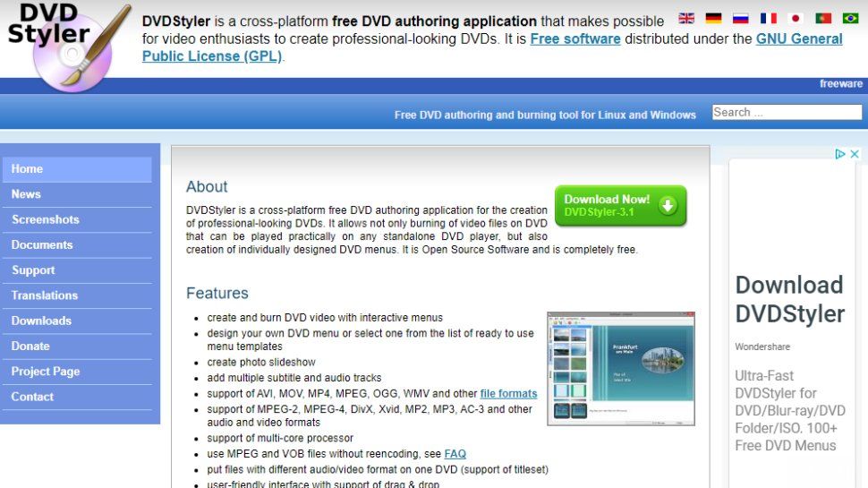Image resolution: width=868 pixels, height=488 pixels.
Task: Go to Downloads in the sidebar
Action: point(77,321)
